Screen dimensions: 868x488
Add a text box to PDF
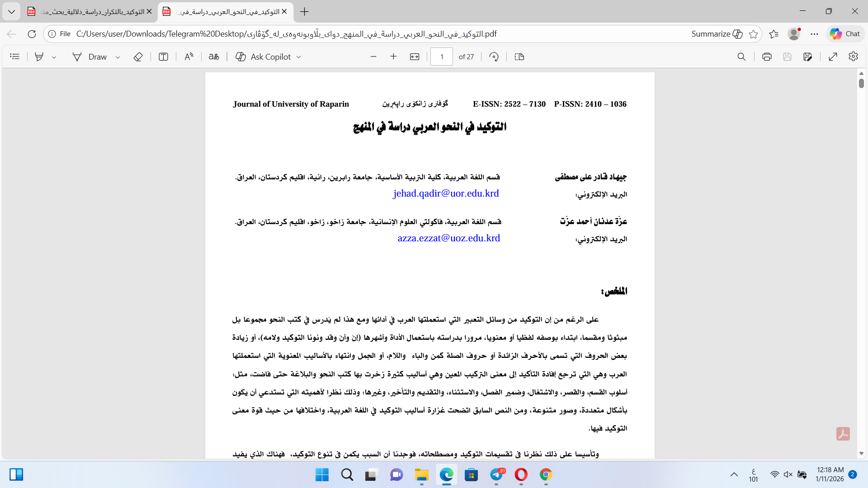[x=164, y=56]
